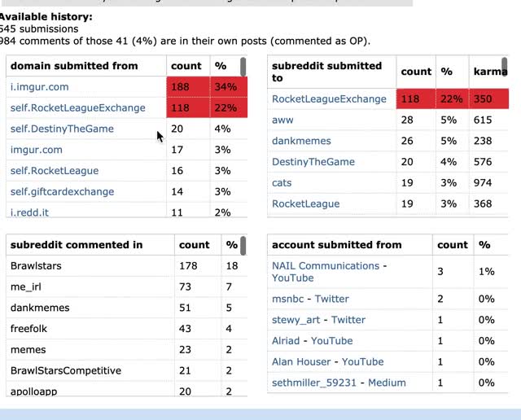This screenshot has width=521, height=420.
Task: Click the dankmemes subreddit submitted link
Action: pyautogui.click(x=301, y=141)
